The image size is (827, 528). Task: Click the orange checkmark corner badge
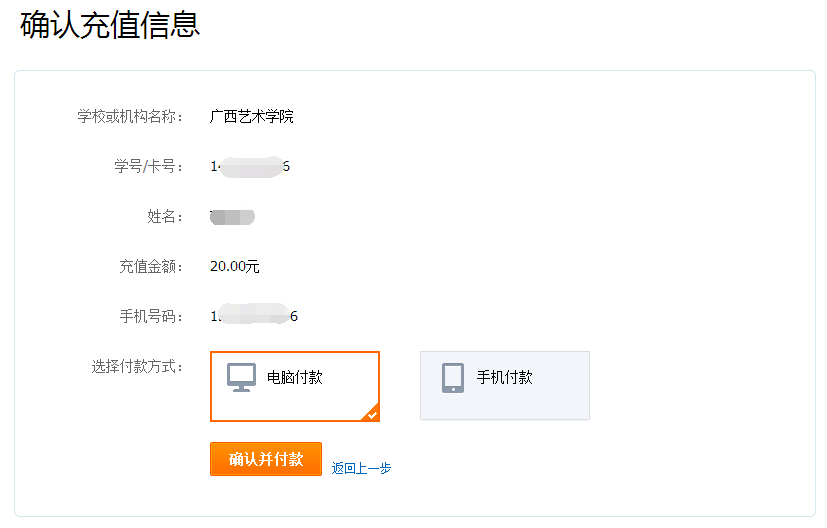pyautogui.click(x=371, y=413)
